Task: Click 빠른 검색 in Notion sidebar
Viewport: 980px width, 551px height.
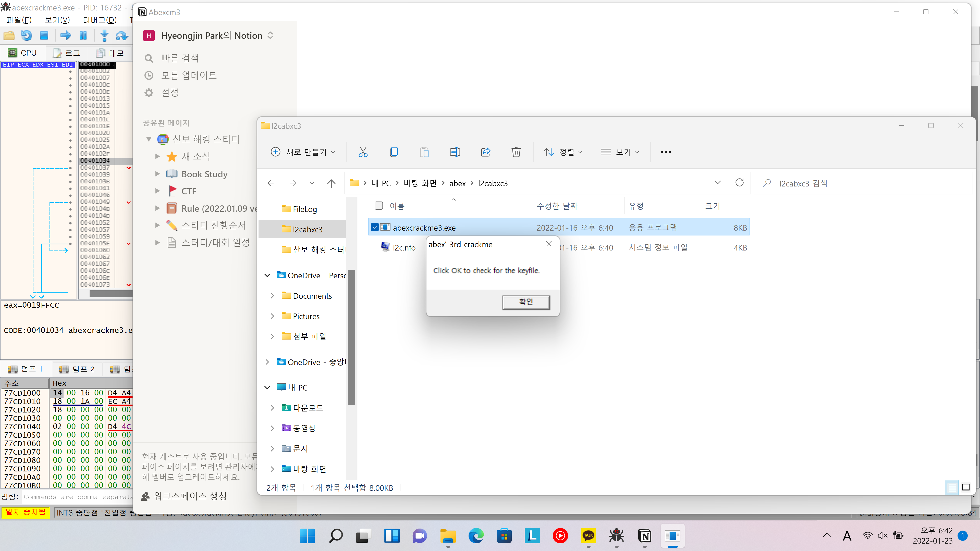Action: click(180, 58)
